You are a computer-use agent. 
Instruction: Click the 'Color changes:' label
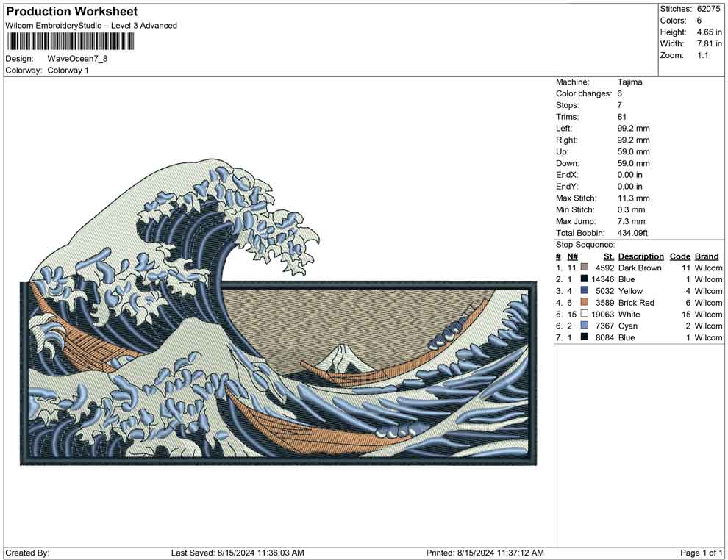click(584, 94)
